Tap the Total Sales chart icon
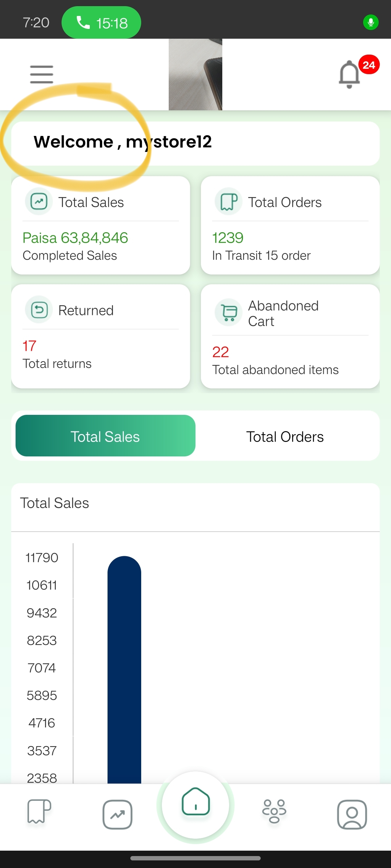 (39, 202)
